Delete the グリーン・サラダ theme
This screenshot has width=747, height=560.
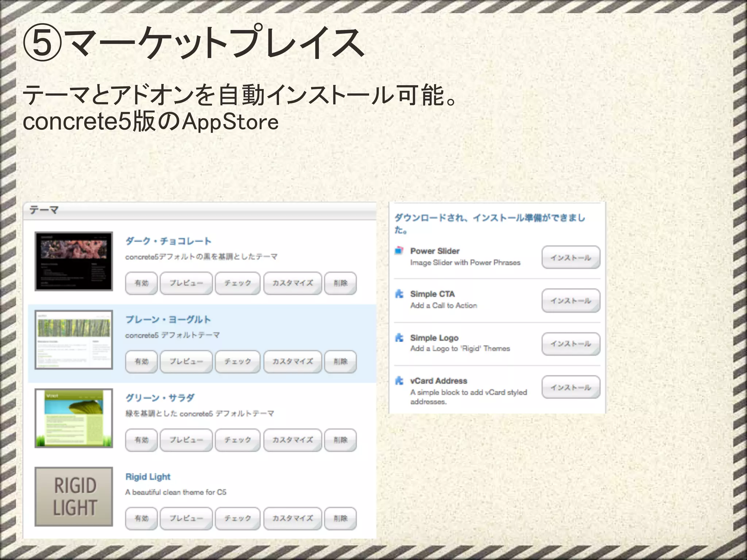pyautogui.click(x=340, y=440)
